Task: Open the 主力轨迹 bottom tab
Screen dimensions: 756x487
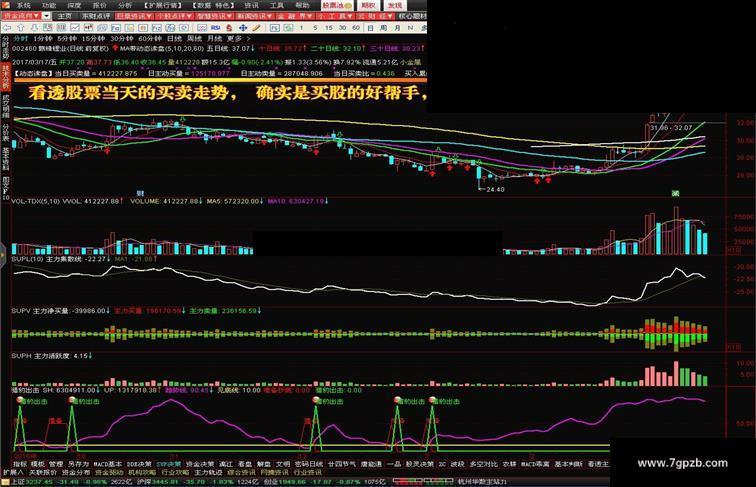Action: pos(208,473)
